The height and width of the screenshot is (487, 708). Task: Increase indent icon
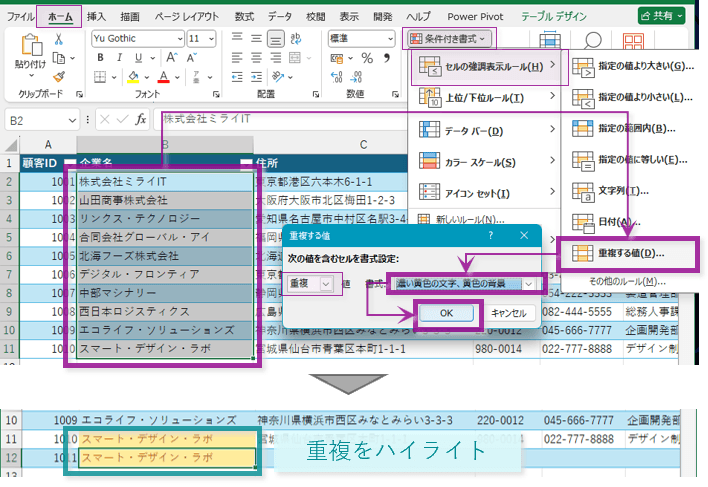pos(256,77)
